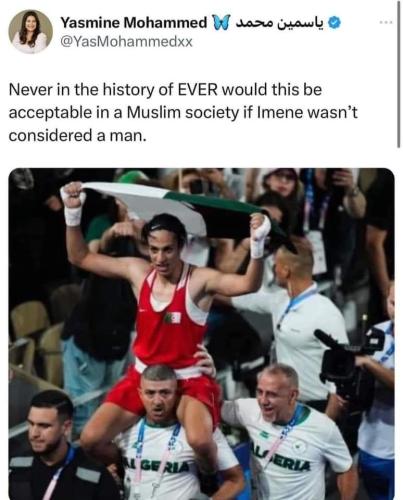
Task: Click the right ALGERIA shirt lettering
Action: coord(281,457)
